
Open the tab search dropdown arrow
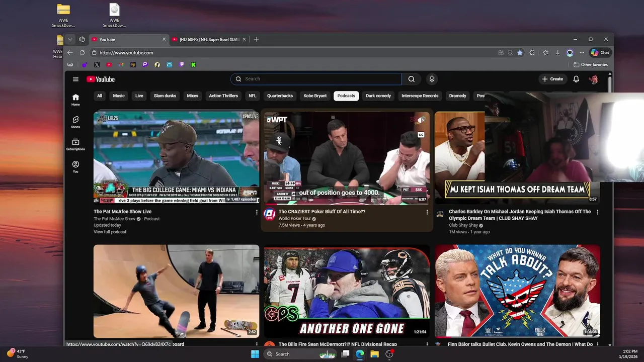coord(70,39)
